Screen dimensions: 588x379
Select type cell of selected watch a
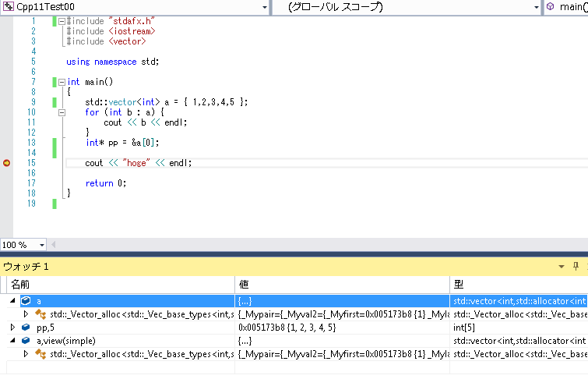[x=519, y=301]
